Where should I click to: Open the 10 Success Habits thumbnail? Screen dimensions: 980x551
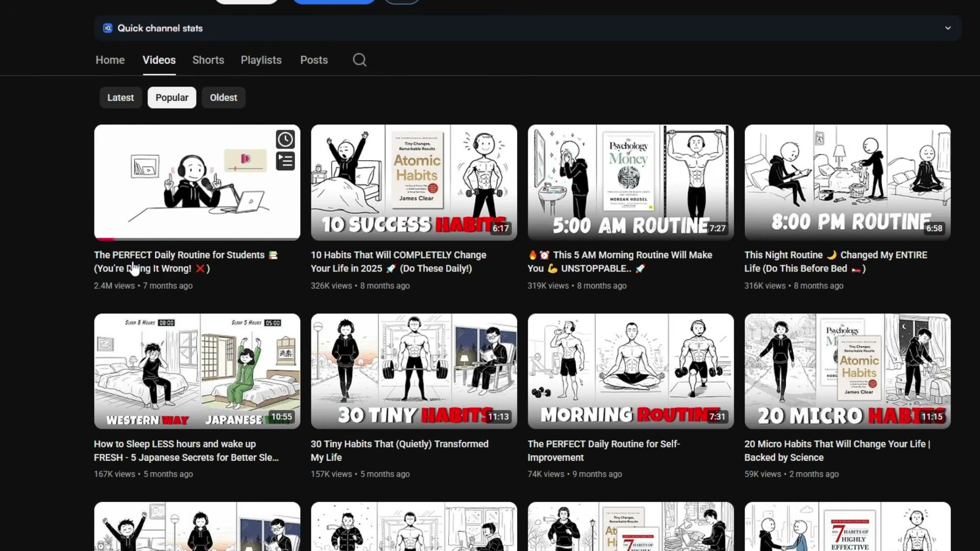click(414, 182)
